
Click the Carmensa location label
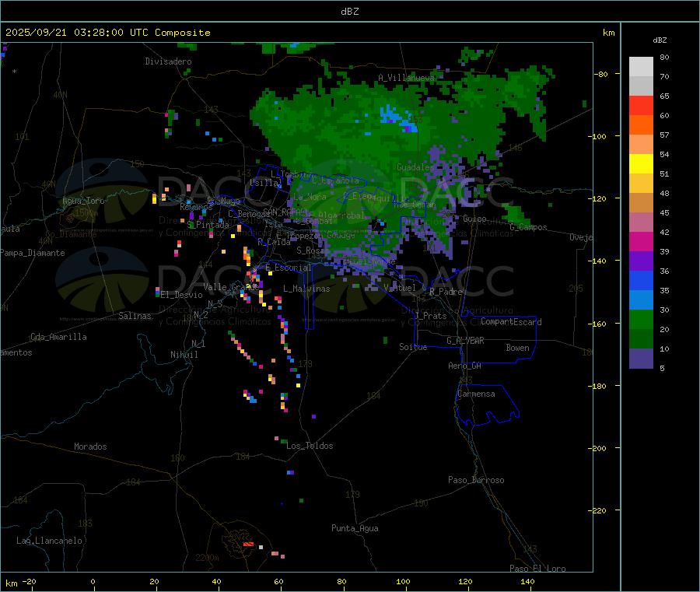pos(476,394)
